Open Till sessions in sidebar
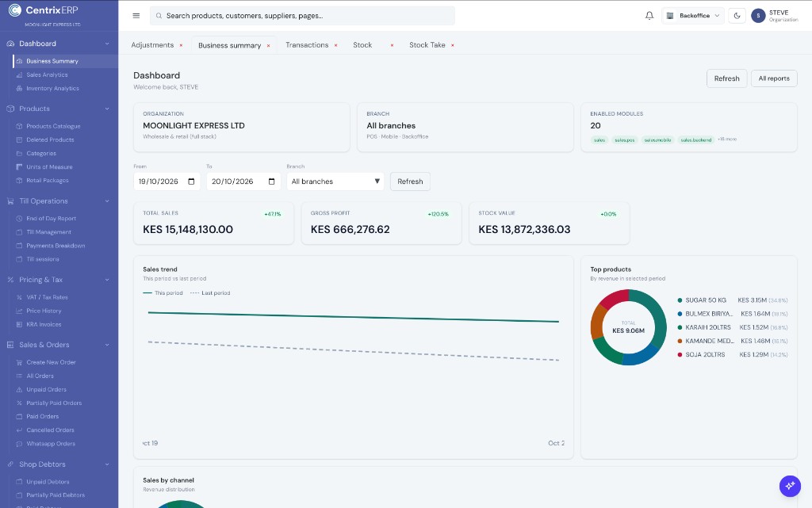 pos(43,259)
